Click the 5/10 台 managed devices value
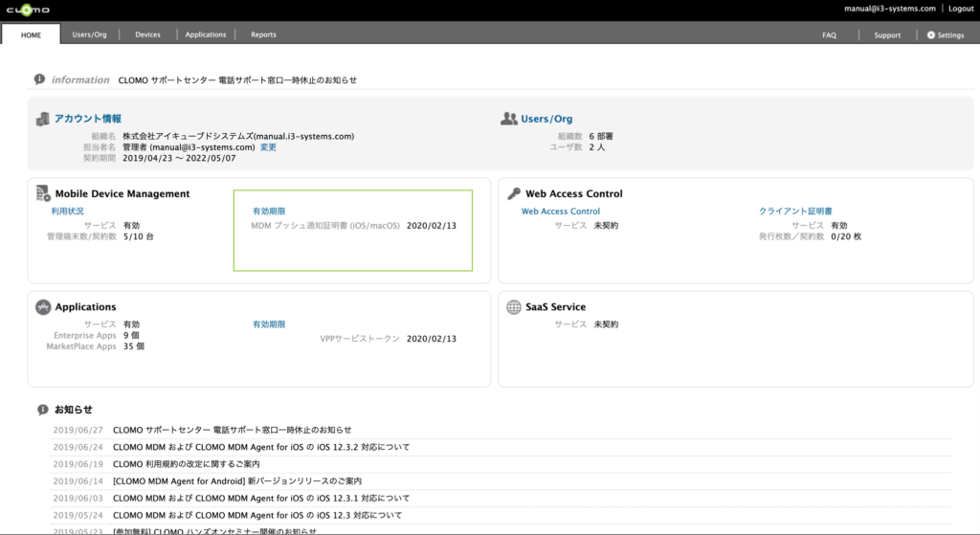 click(x=138, y=237)
